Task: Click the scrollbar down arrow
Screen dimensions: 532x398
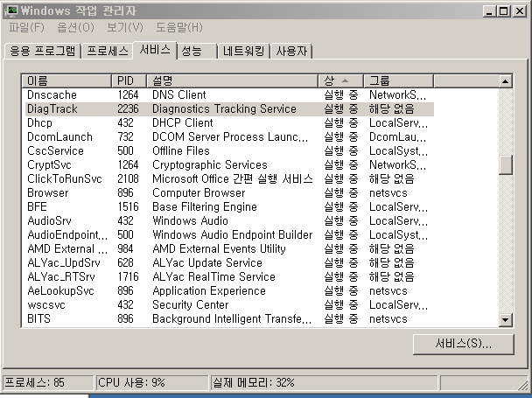Action: point(506,319)
